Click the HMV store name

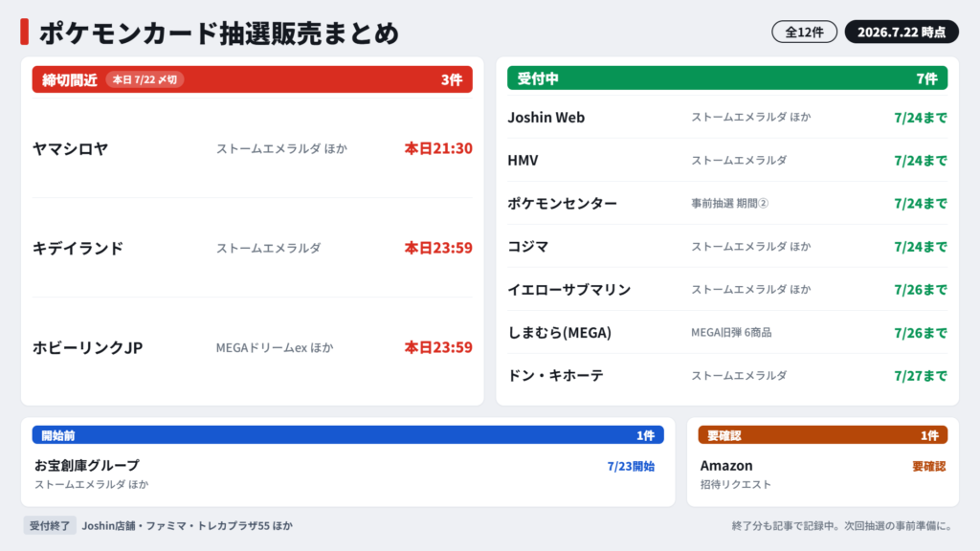tap(523, 161)
